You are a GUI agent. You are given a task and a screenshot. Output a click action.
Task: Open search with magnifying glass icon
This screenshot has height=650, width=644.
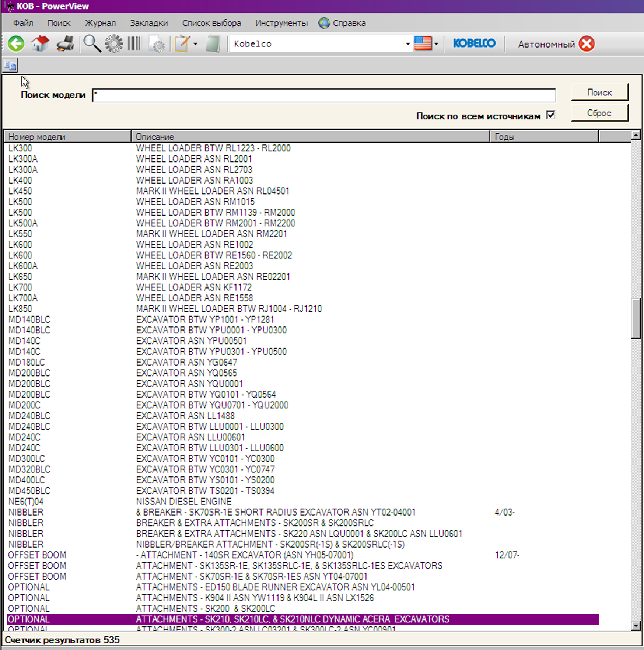pyautogui.click(x=92, y=44)
